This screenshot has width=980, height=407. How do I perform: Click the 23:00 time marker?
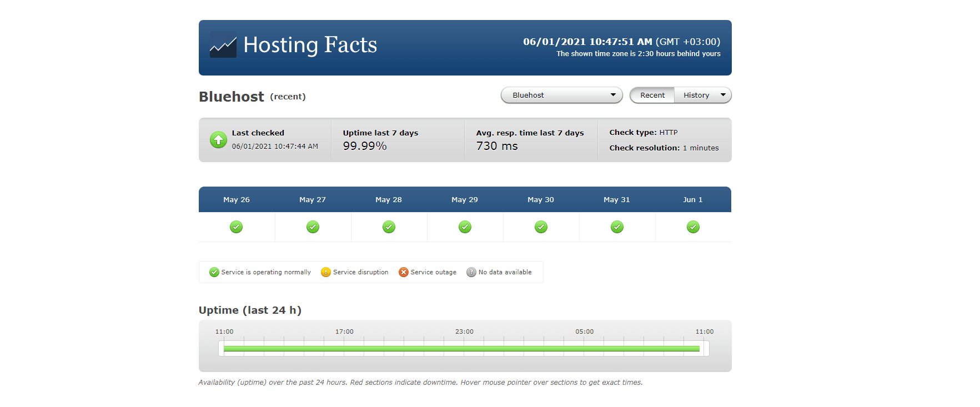tap(465, 331)
